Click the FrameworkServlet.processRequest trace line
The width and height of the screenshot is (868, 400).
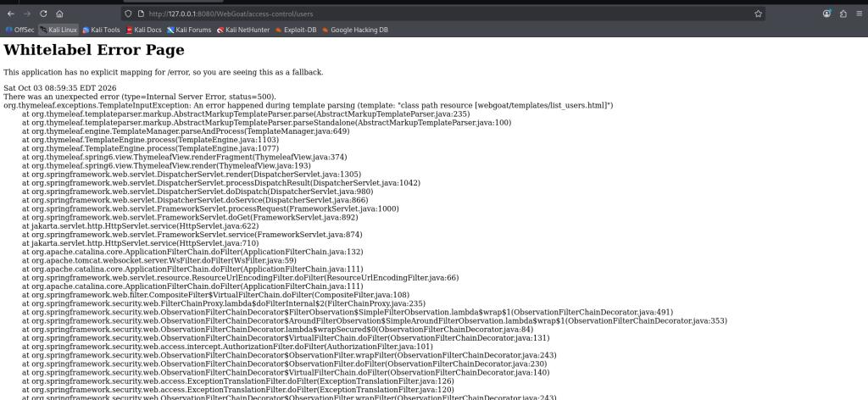coord(210,208)
